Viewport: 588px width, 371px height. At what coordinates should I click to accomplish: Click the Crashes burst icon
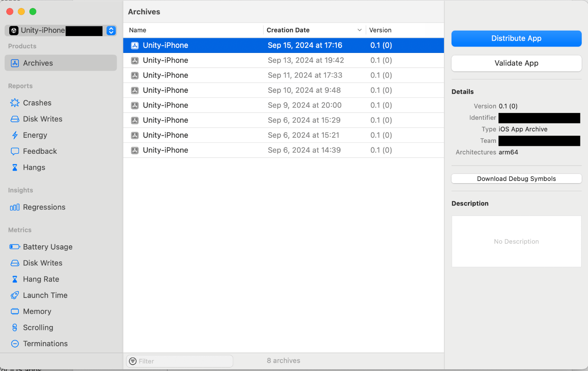click(15, 103)
